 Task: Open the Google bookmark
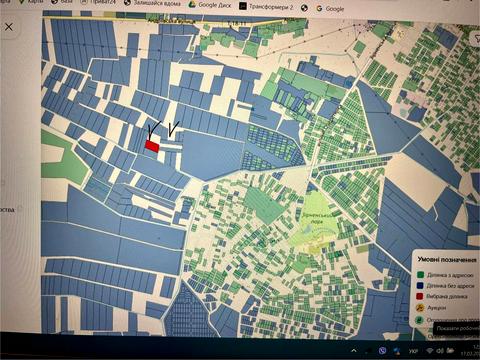(330, 8)
